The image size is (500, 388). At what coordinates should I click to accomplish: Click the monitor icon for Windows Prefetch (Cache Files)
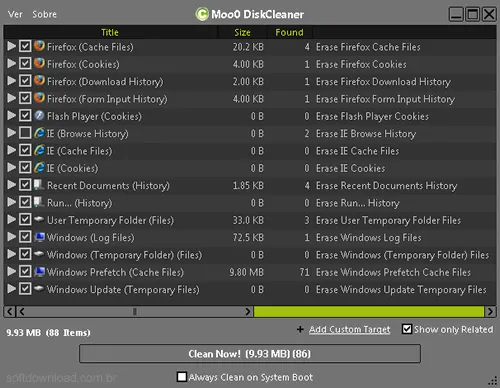pos(39,272)
